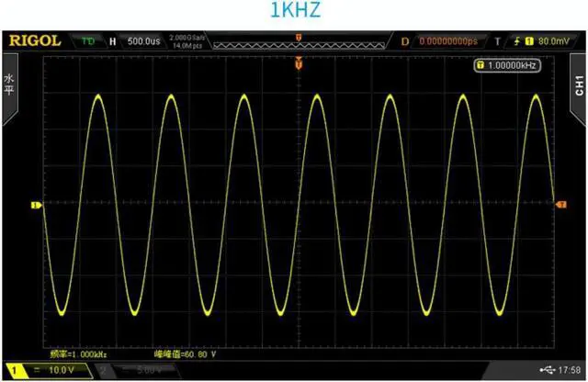This screenshot has width=588, height=382.
Task: Click the 1.00000kHz frequency counter badge
Action: (506, 65)
